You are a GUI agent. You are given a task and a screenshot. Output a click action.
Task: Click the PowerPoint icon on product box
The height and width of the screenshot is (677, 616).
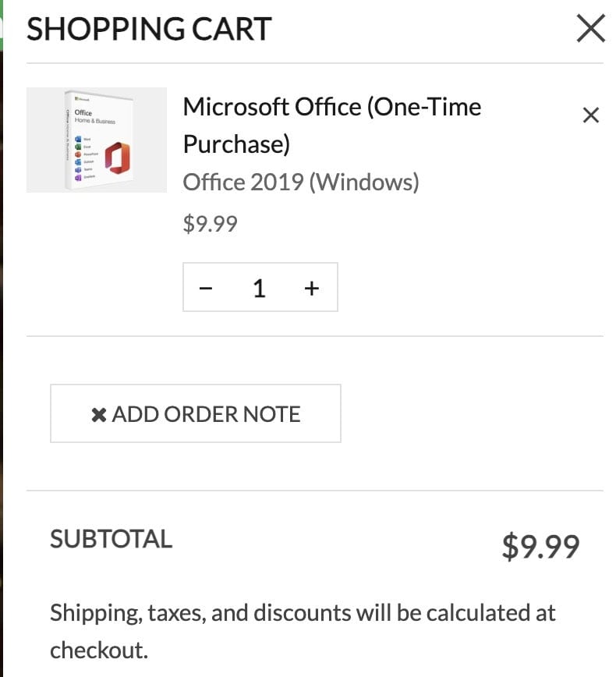pyautogui.click(x=78, y=154)
